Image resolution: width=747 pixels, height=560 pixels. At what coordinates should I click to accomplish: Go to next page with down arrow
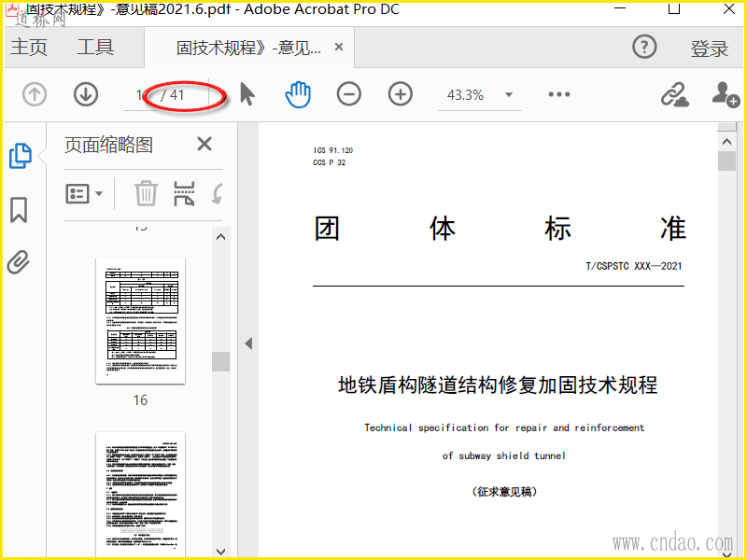tap(86, 94)
